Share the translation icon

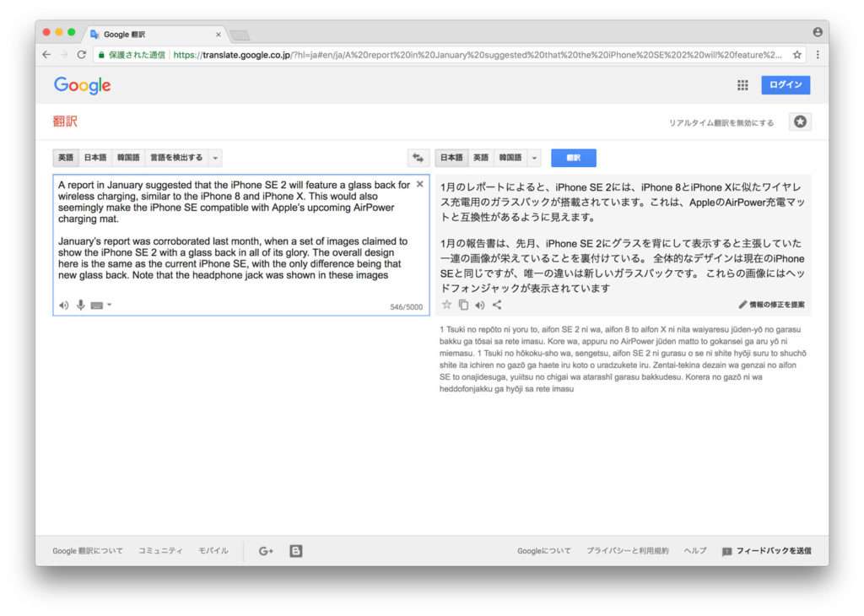point(497,304)
